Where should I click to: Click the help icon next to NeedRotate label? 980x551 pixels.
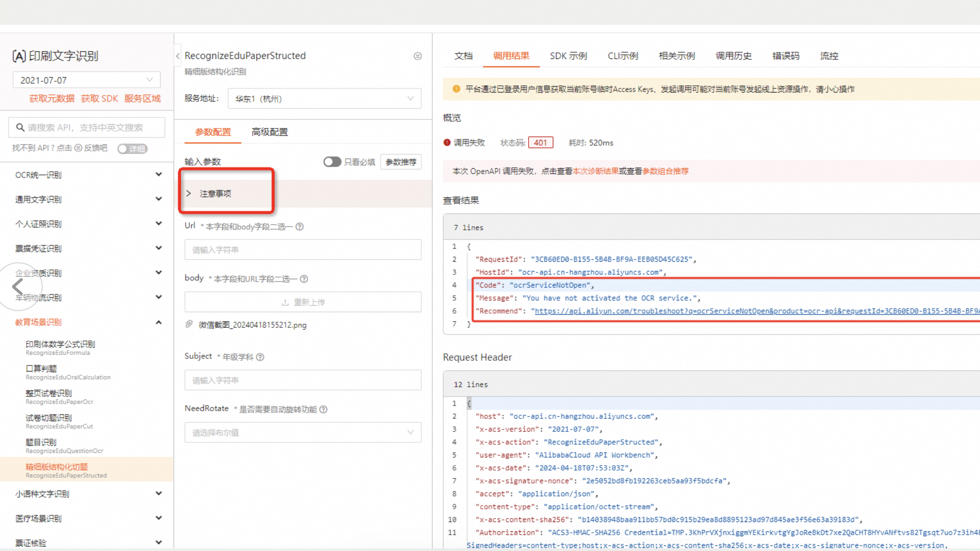[323, 410]
